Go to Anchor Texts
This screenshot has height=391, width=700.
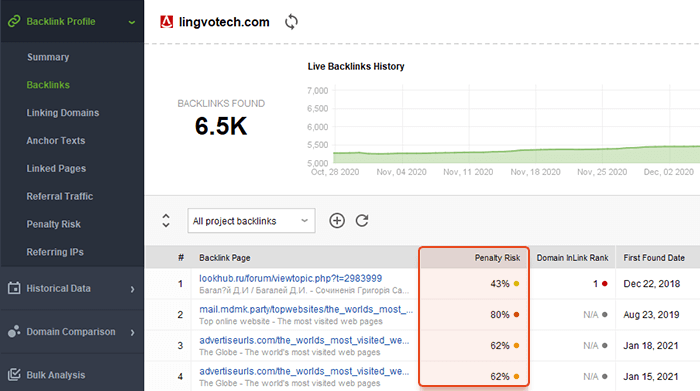[x=55, y=141]
